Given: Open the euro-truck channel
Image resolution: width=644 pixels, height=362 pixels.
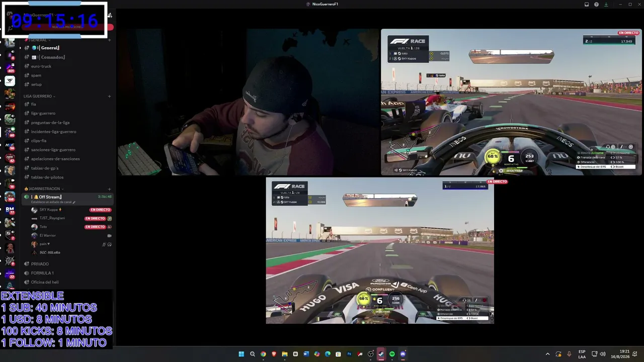Looking at the screenshot, I should [68, 66].
